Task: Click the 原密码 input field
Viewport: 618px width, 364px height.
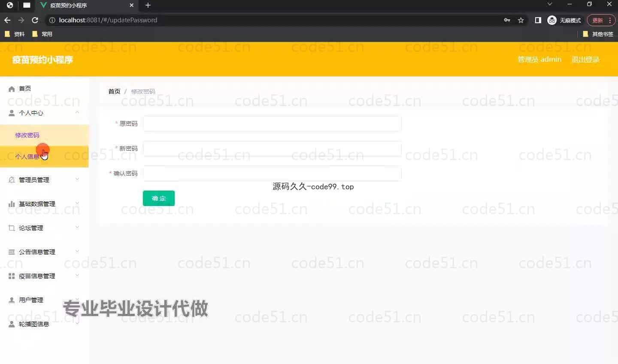Action: (272, 124)
